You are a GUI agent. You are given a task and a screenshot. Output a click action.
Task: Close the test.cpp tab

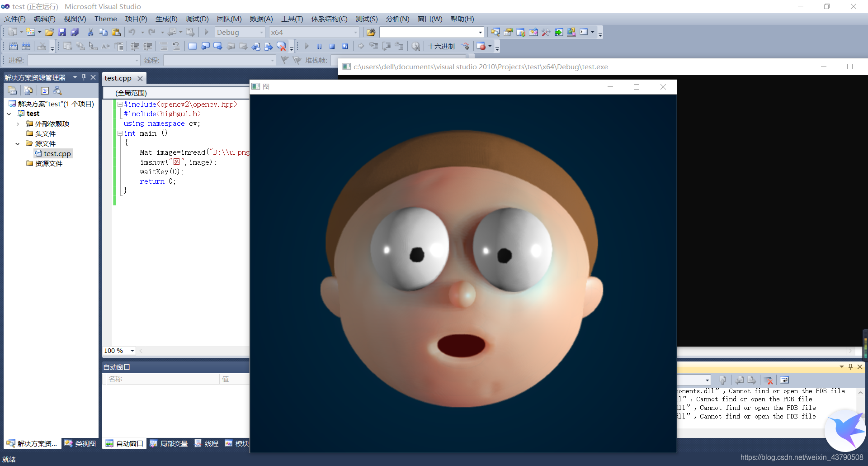140,78
